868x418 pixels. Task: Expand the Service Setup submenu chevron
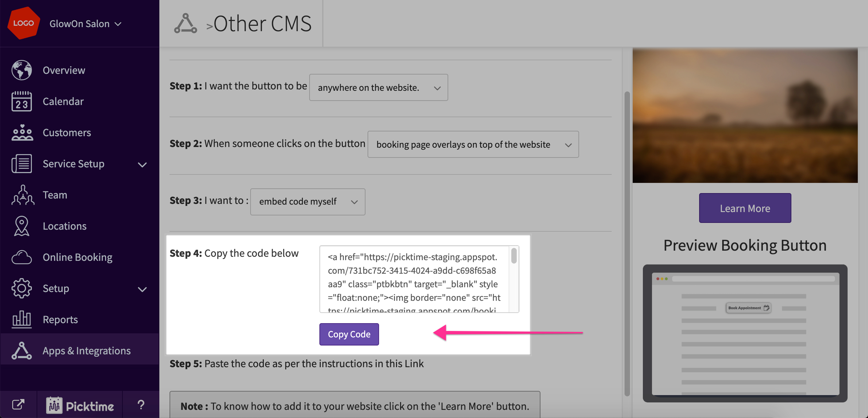tap(142, 165)
